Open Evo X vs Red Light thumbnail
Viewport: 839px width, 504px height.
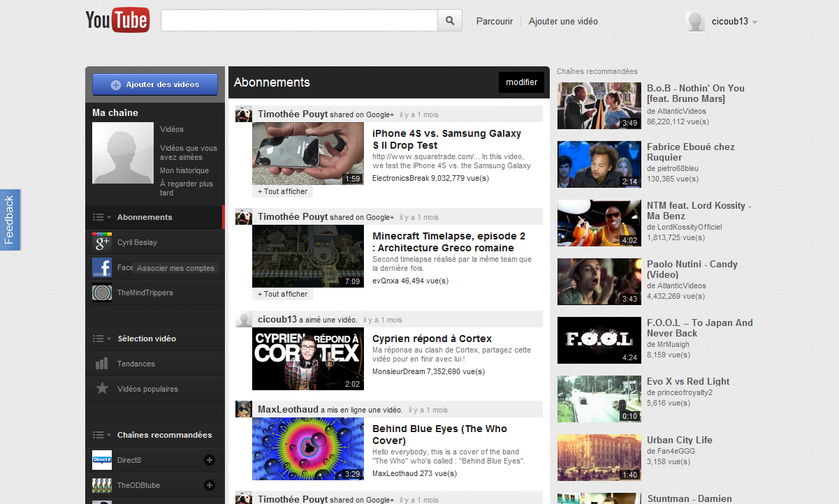pyautogui.click(x=599, y=399)
